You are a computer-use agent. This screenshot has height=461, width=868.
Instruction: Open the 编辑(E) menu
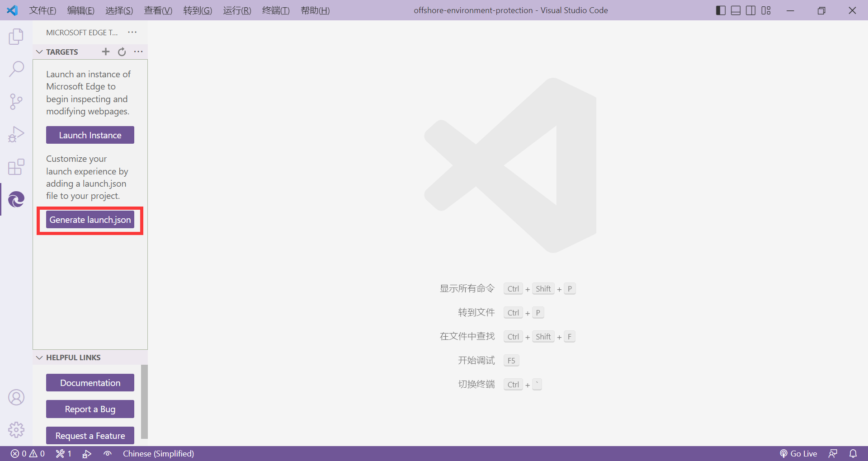click(x=81, y=10)
